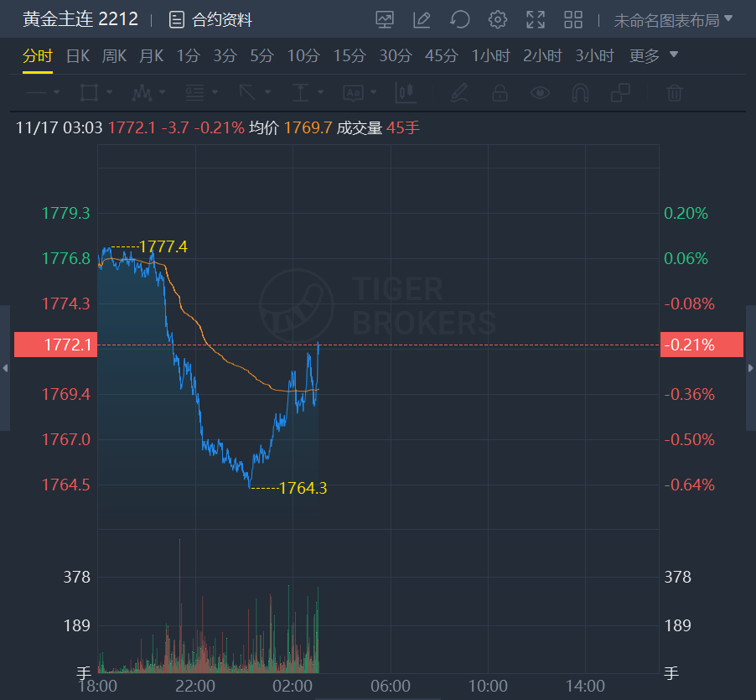Image resolution: width=756 pixels, height=700 pixels.
Task: Open the chart indicators icon
Action: tap(385, 19)
